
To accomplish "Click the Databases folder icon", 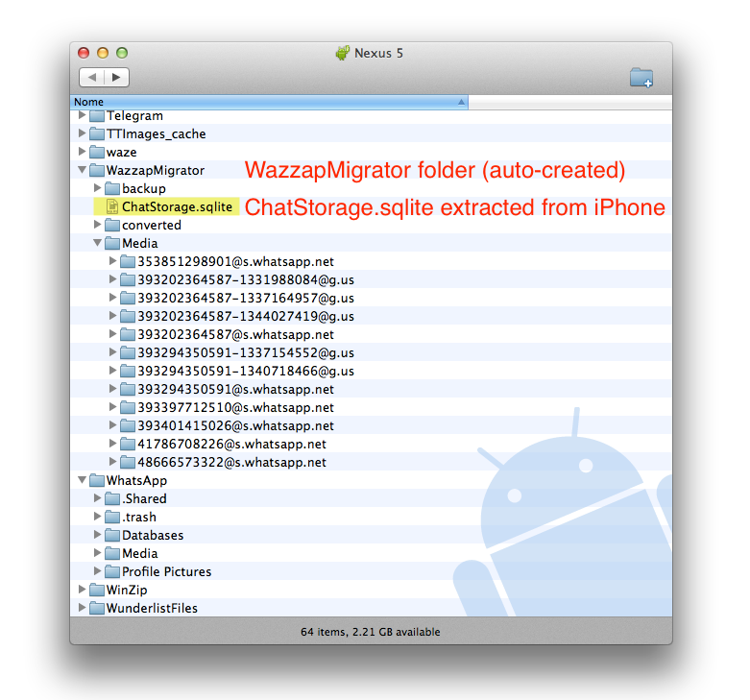I will [112, 535].
